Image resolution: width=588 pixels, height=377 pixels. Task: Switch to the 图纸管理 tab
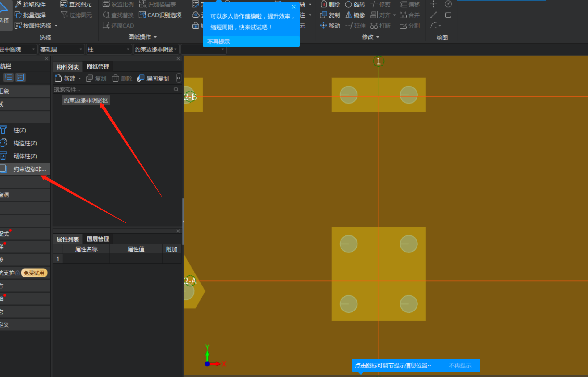[98, 66]
